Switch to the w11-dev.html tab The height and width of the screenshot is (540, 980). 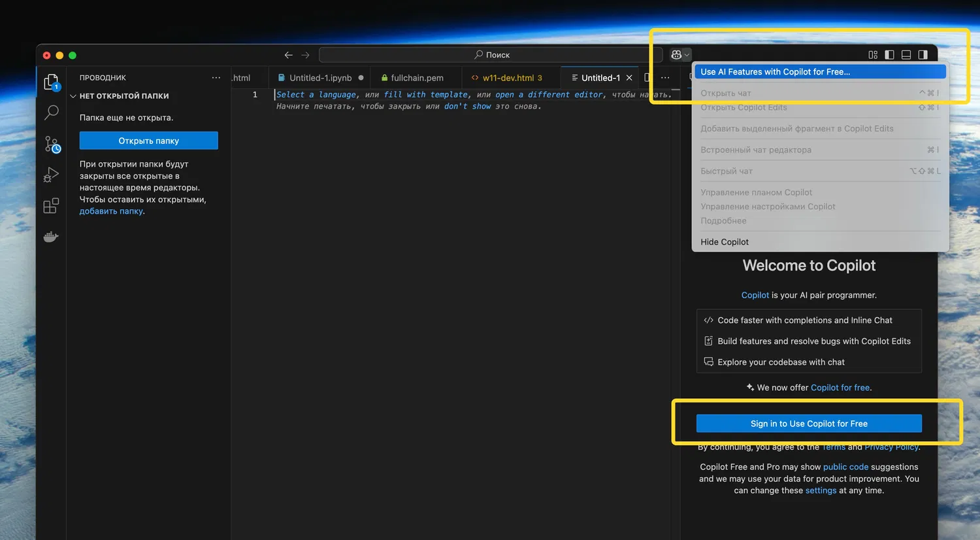click(x=511, y=78)
